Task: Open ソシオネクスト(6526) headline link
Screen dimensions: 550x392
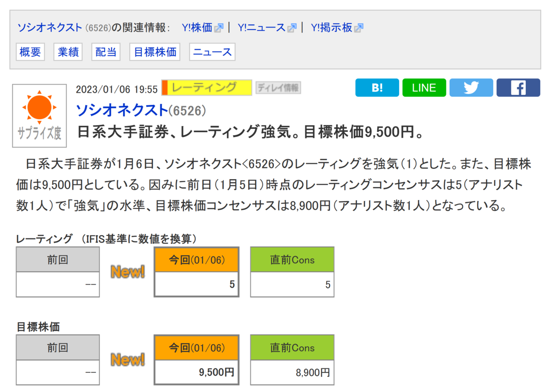Action: point(141,110)
